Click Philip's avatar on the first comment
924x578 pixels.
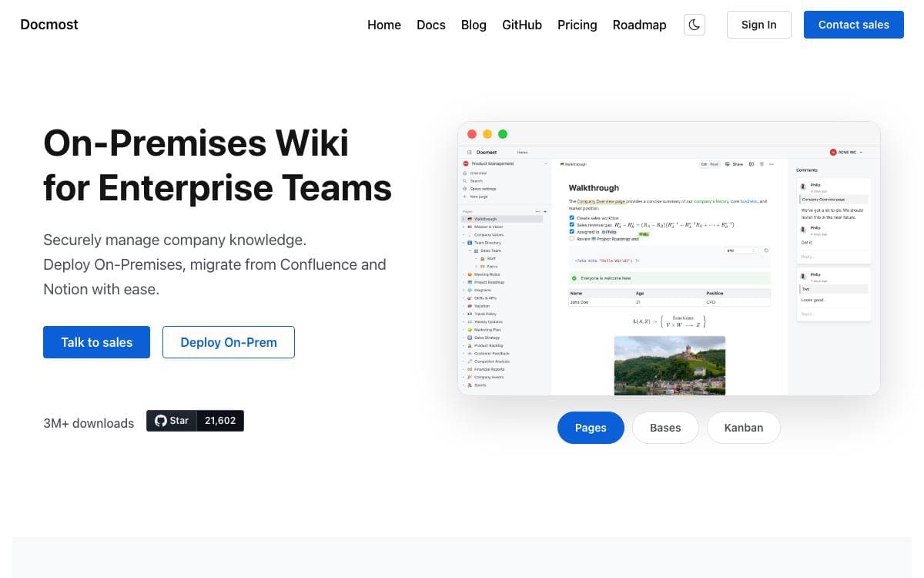[x=803, y=187]
